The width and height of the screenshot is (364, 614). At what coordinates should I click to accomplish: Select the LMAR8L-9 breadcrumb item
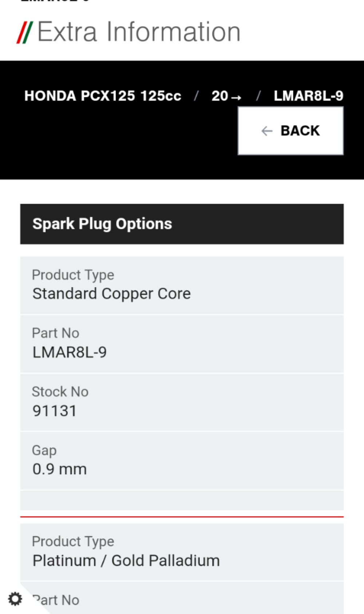[x=308, y=96]
